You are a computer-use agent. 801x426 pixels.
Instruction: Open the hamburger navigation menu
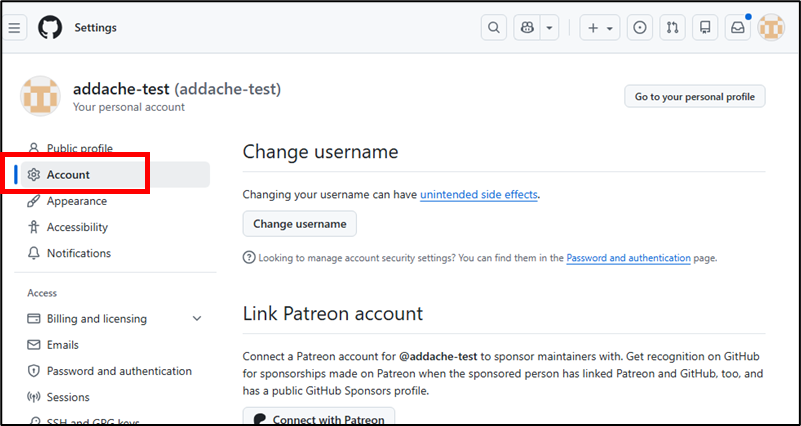pos(15,28)
